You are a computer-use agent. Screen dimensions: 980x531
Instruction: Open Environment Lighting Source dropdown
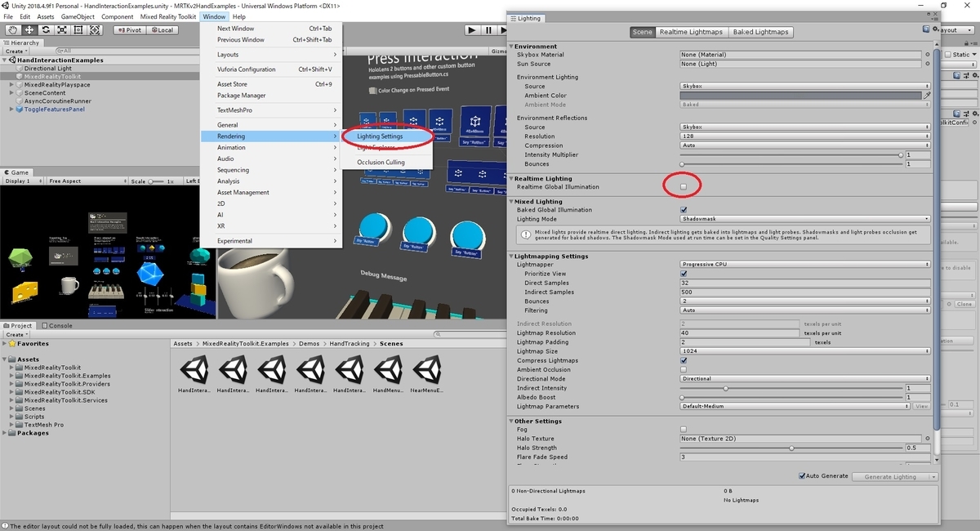point(805,86)
